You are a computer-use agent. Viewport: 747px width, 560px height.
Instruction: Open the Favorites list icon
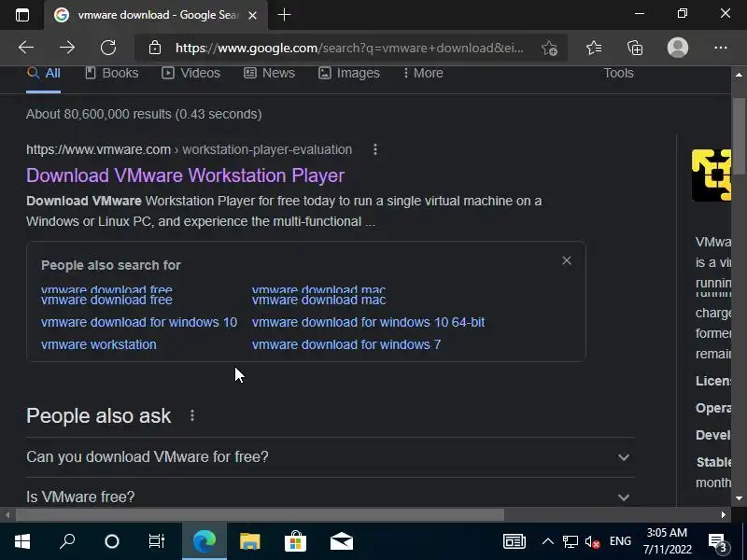click(594, 48)
